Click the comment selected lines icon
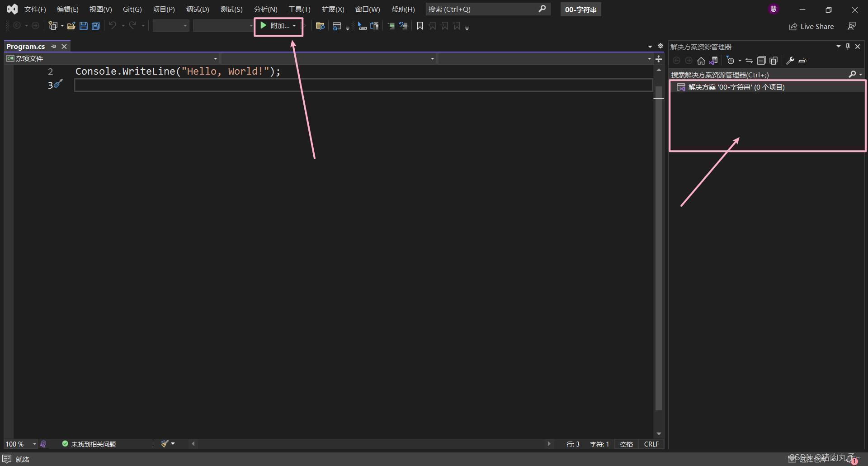This screenshot has width=868, height=466. tap(392, 26)
